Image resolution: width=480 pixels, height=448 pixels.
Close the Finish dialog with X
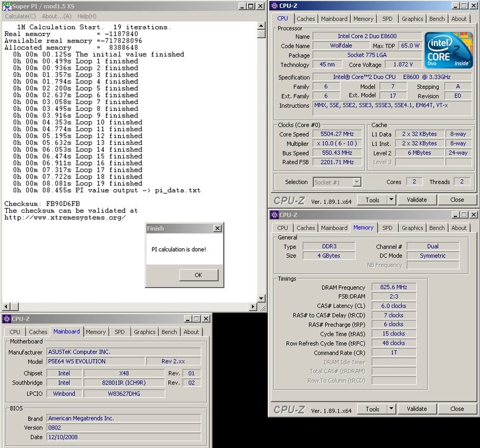217,228
